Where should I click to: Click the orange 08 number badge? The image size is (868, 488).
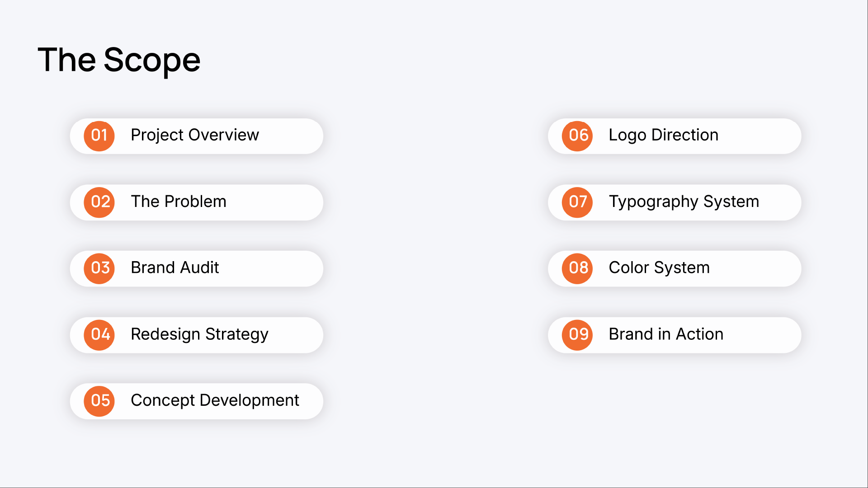(577, 268)
